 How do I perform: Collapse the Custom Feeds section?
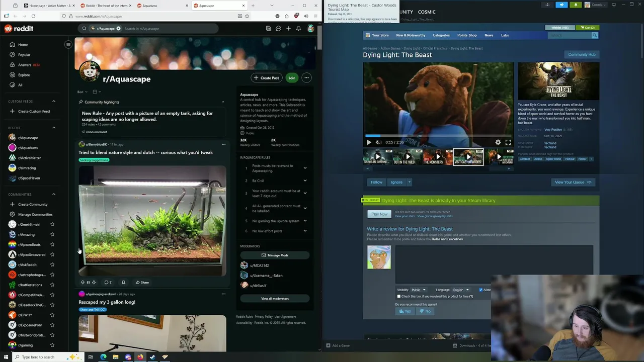pyautogui.click(x=54, y=101)
